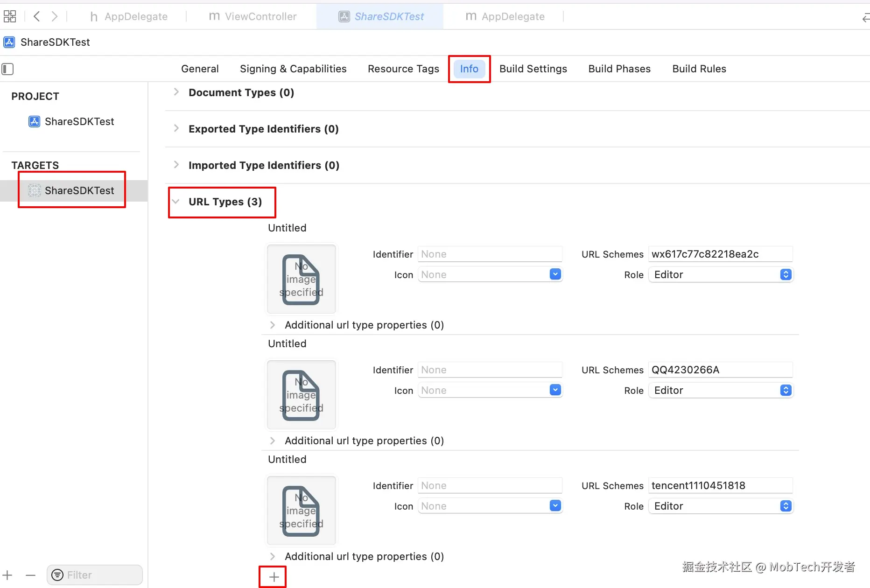Select the Info tab

(x=469, y=69)
